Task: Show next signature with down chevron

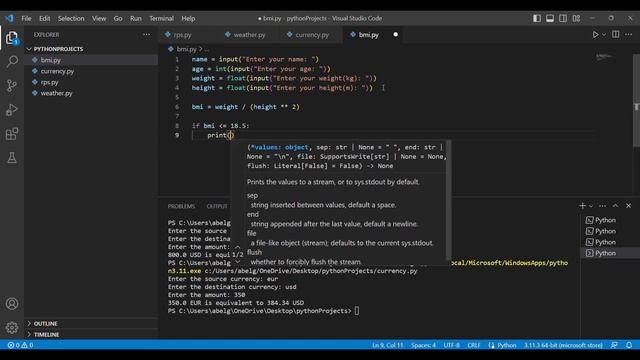Action: [238, 262]
